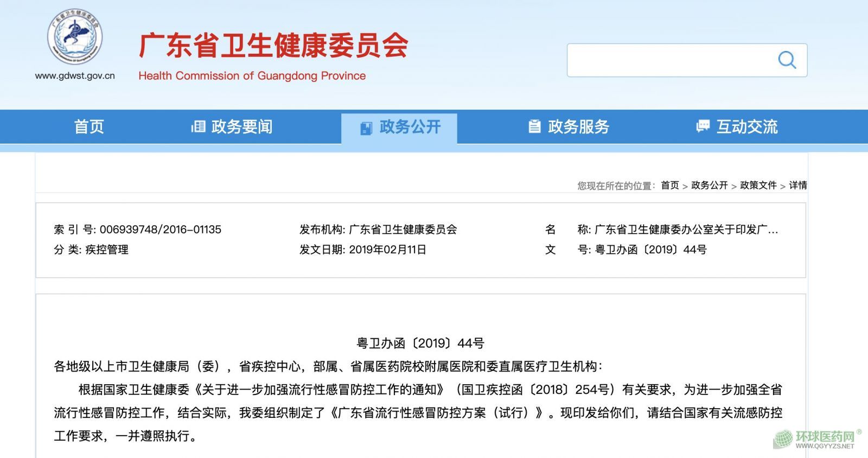Go to 首页 in the breadcrumb trail

(669, 185)
